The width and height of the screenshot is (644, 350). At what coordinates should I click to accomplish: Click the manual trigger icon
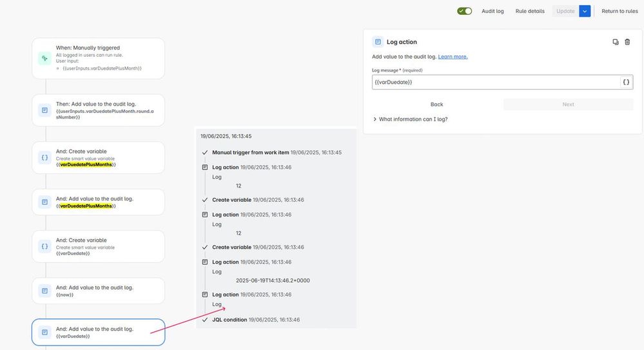pos(44,58)
